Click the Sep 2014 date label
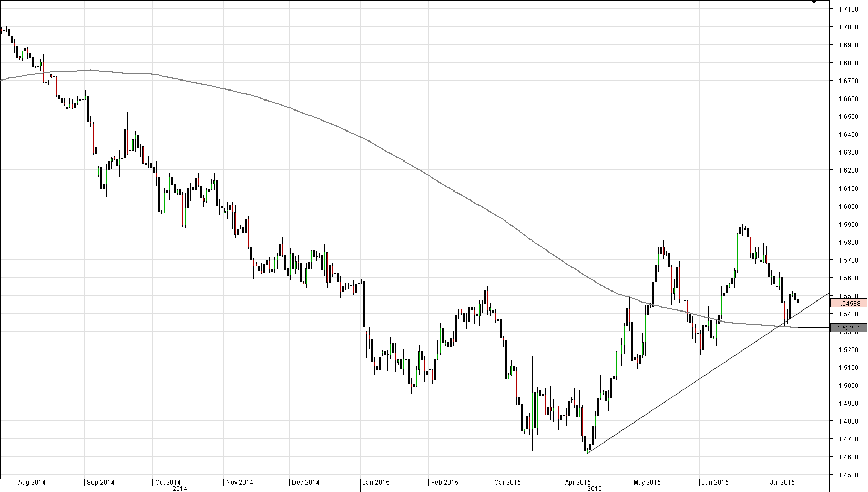The width and height of the screenshot is (868, 492). click(x=100, y=482)
